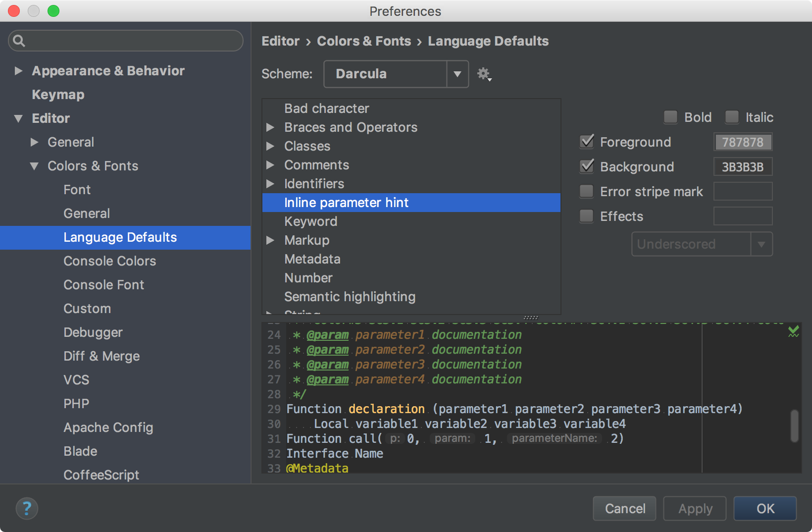Click 'param:' inline hint in preview
Viewport: 812px width, 532px height.
(x=453, y=438)
